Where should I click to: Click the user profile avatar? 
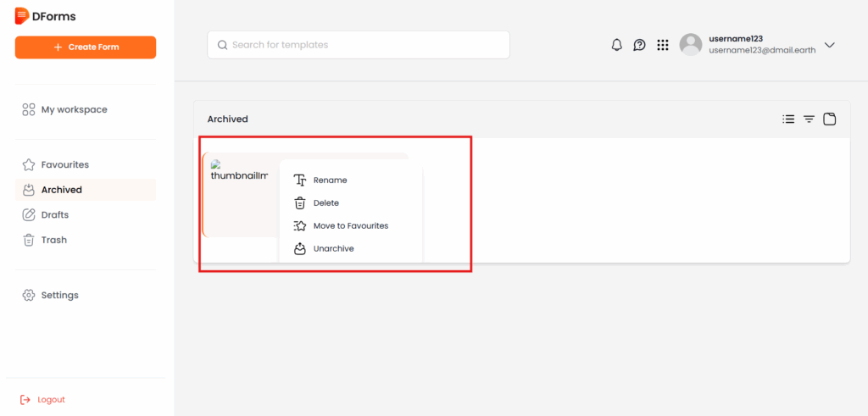coord(691,45)
